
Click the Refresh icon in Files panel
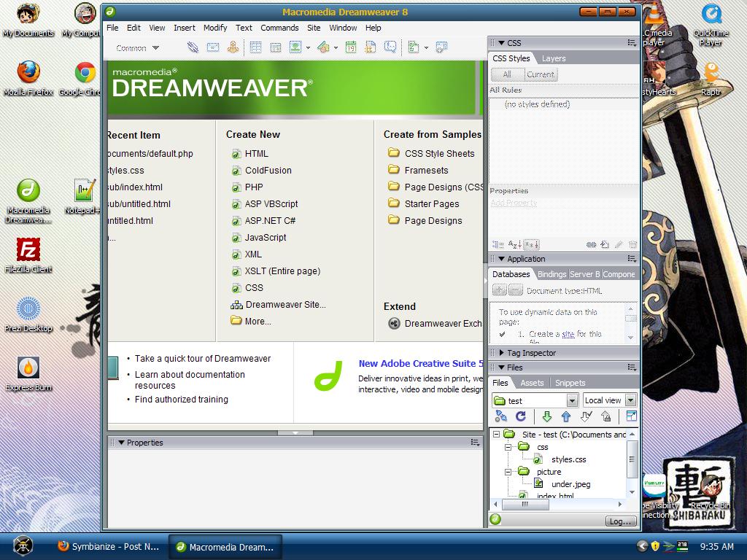[521, 416]
